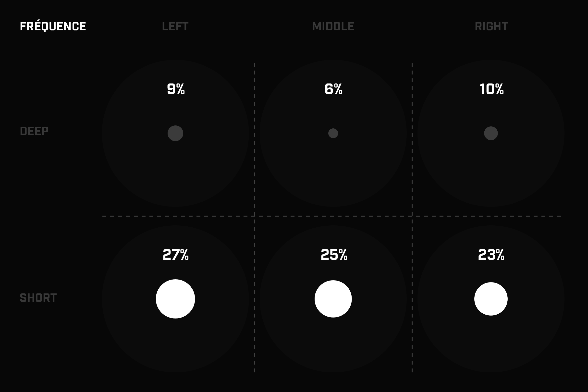Click the large white Short Left dot
Image resolution: width=588 pixels, height=392 pixels.
[x=175, y=299]
